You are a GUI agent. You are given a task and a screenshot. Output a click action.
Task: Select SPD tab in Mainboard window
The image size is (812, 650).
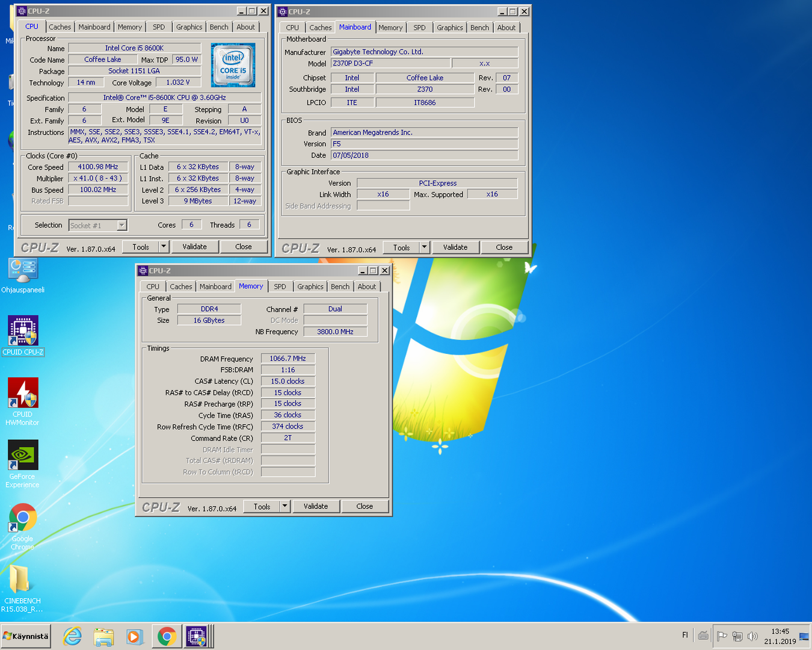(x=419, y=28)
